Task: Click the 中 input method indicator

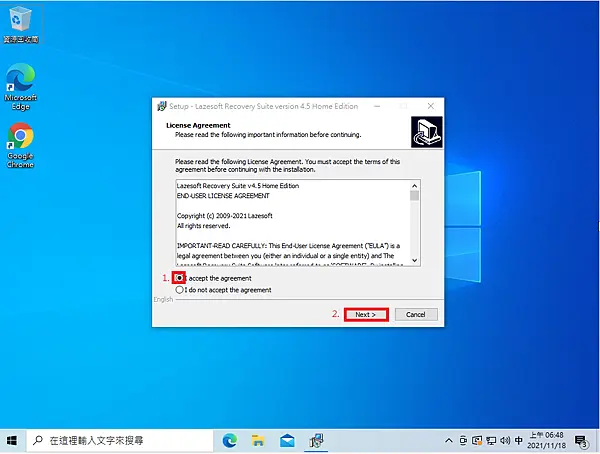Action: tap(518, 441)
